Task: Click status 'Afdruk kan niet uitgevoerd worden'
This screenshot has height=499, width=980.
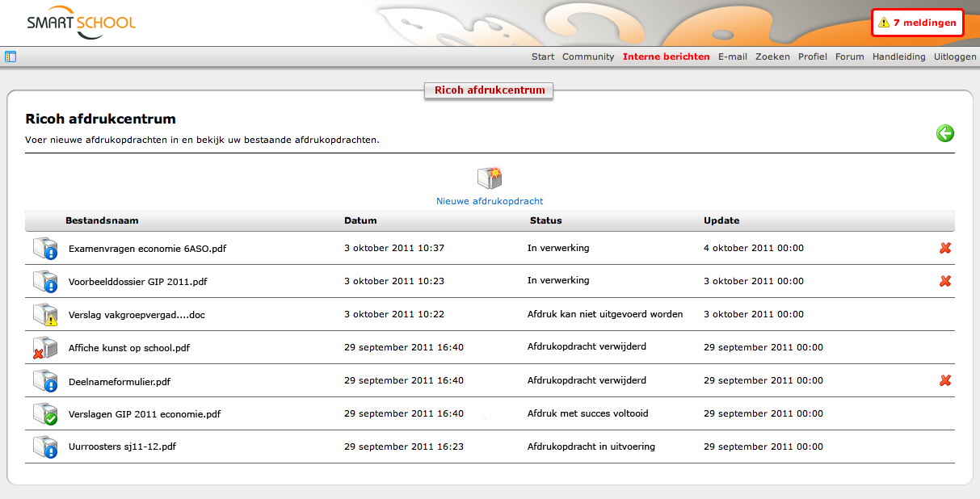Action: [605, 314]
